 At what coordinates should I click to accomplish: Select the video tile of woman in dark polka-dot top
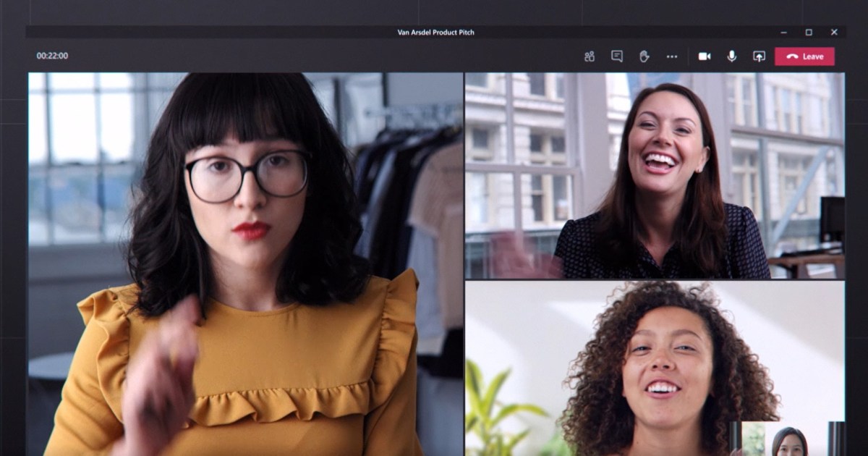(x=654, y=175)
